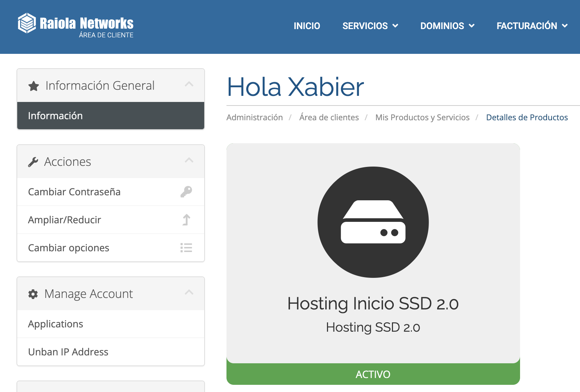Click the star icon beside Información General
The width and height of the screenshot is (580, 392).
34,86
